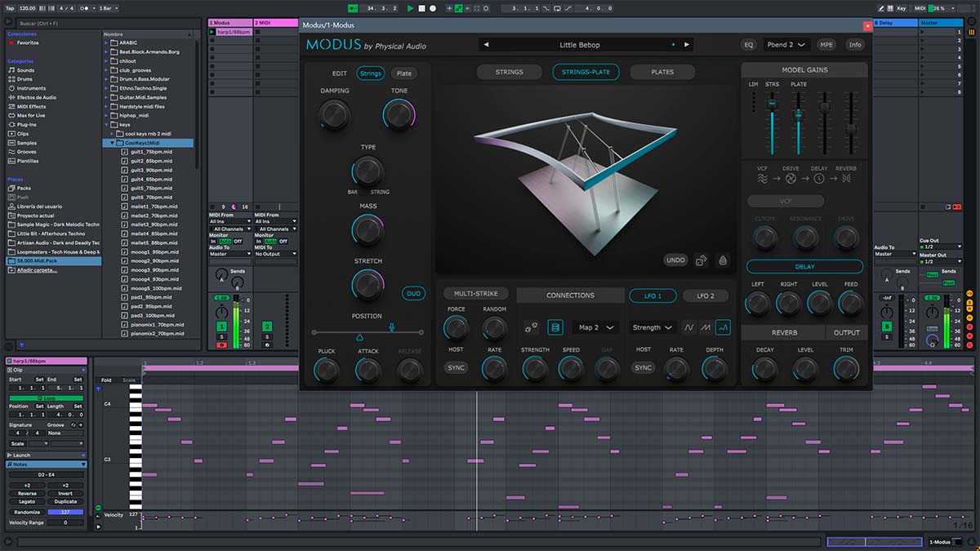
Task: Switch to the STRINGS model tab
Action: pyautogui.click(x=509, y=72)
